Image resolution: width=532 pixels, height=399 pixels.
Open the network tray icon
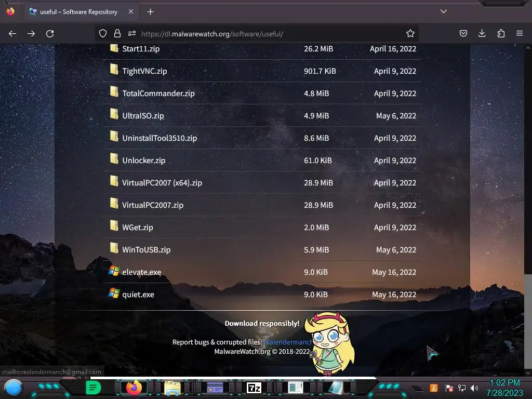coord(462,388)
